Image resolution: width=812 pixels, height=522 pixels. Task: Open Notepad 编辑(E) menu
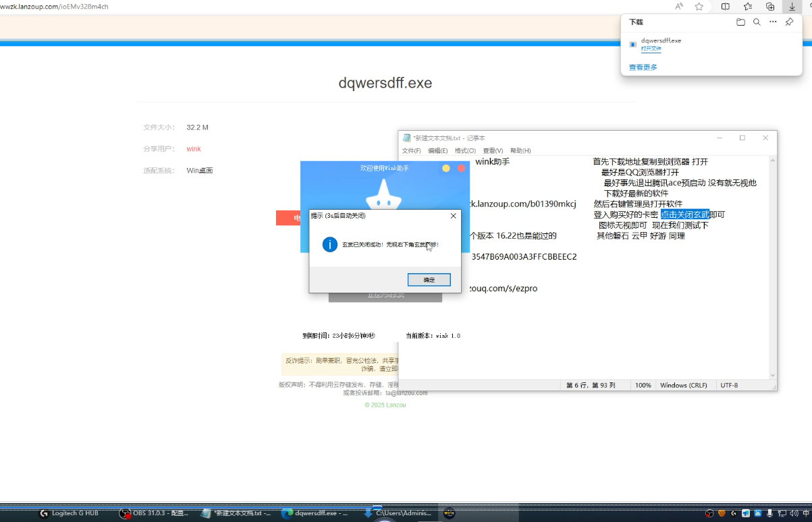point(437,150)
